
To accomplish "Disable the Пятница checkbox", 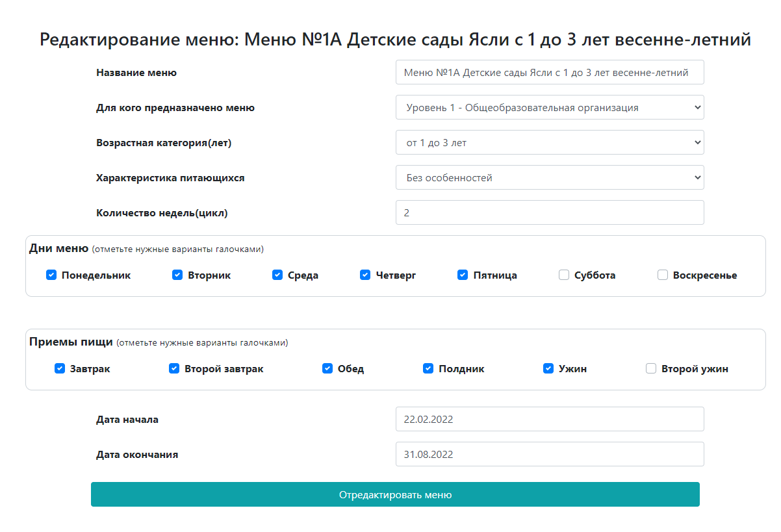I will coord(463,275).
